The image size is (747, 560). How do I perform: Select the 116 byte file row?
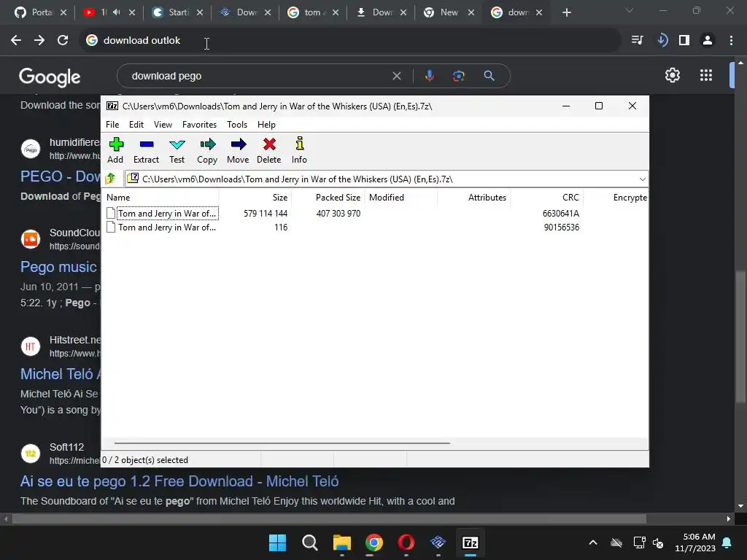click(374, 227)
